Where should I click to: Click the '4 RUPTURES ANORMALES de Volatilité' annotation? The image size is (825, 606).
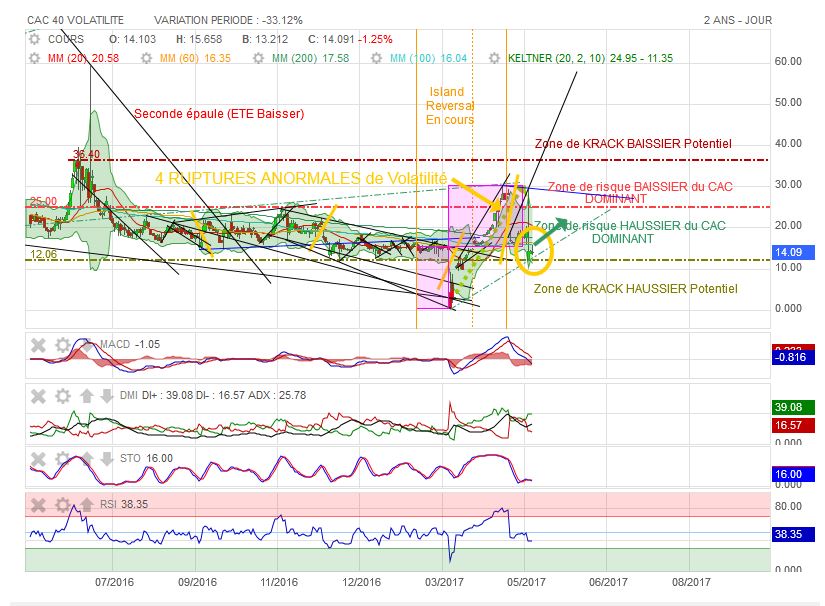(x=300, y=178)
